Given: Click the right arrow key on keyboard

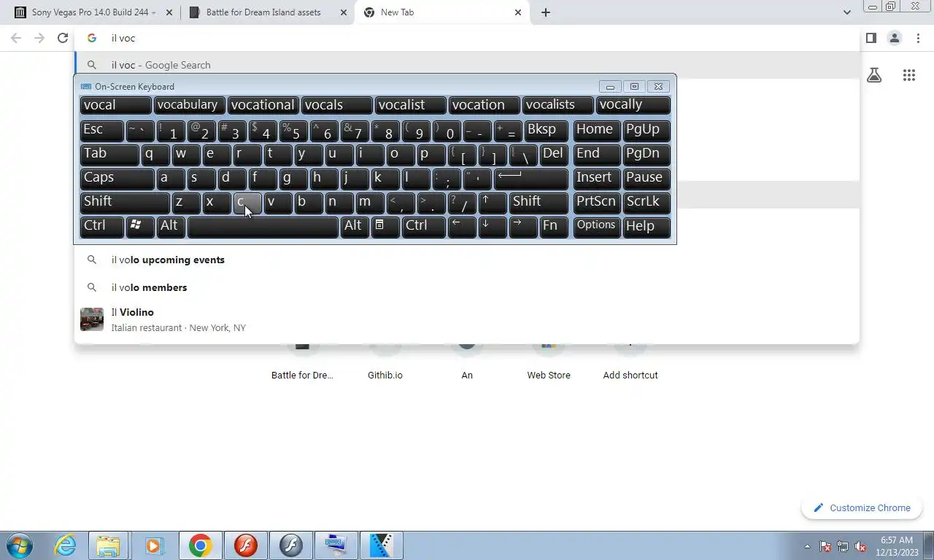Looking at the screenshot, I should point(523,227).
